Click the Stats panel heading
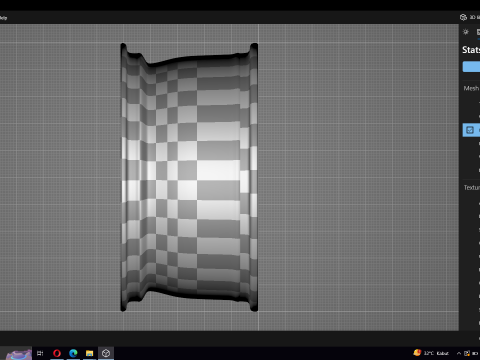Image resolution: width=480 pixels, height=360 pixels. click(471, 50)
